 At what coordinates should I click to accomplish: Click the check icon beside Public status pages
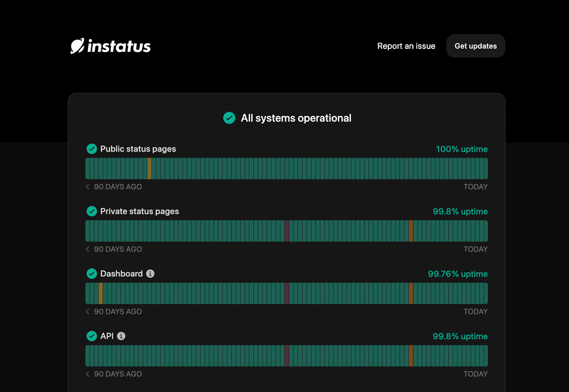92,149
